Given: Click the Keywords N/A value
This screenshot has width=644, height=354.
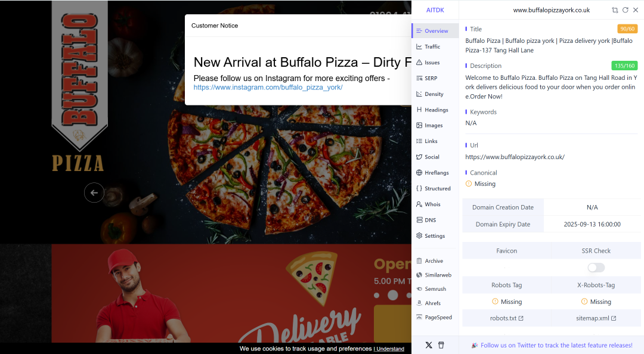Looking at the screenshot, I should [x=470, y=123].
